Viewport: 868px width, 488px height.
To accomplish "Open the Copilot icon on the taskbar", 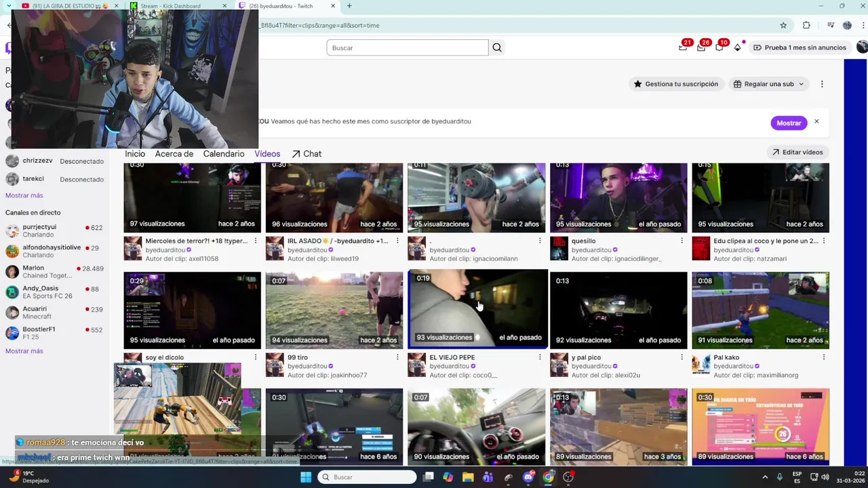I will pyautogui.click(x=448, y=477).
